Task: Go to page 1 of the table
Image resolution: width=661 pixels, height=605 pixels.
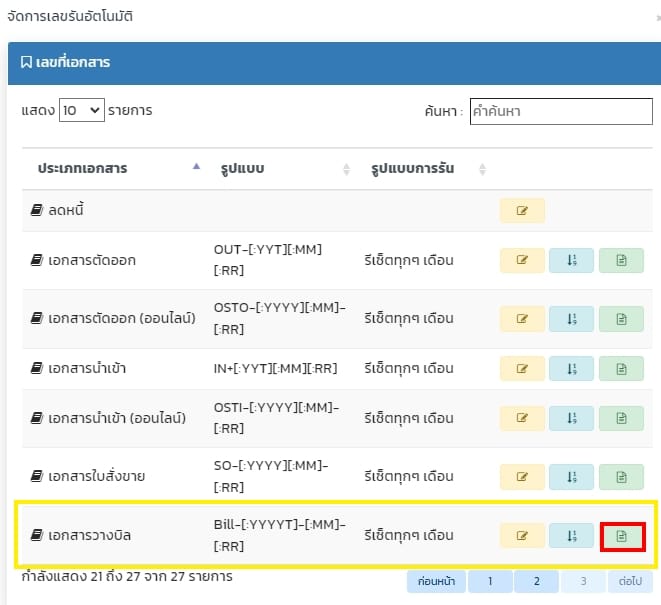Action: click(x=489, y=581)
